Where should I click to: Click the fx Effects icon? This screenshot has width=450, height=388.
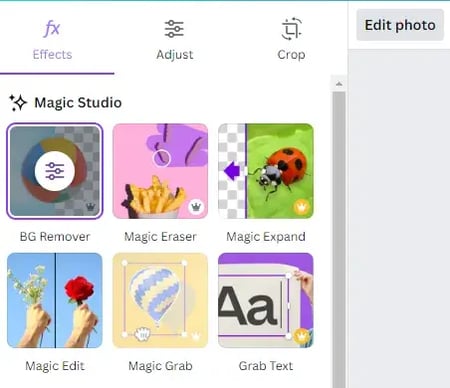52,29
